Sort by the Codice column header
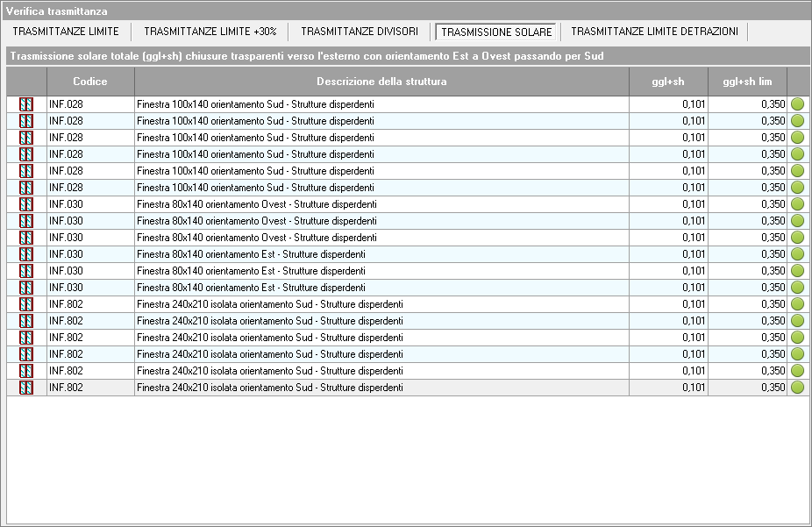Screen dimensions: 812x527 [90, 82]
